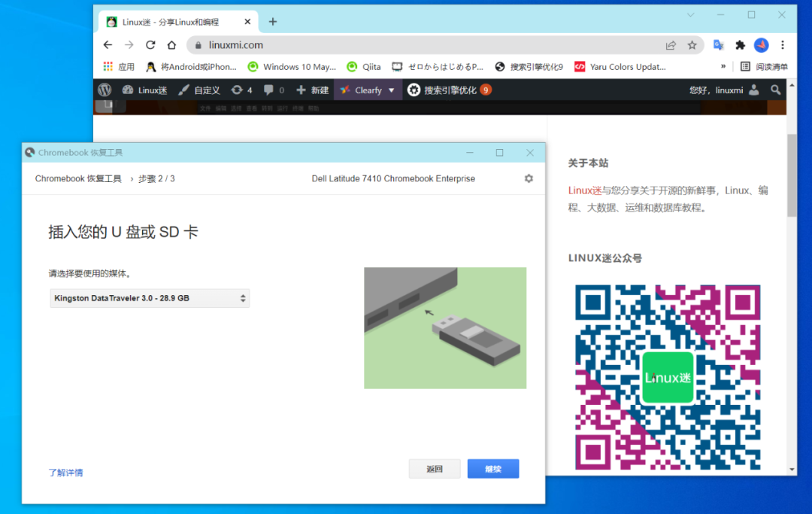Open the Windows 10 May bookmark

point(292,66)
